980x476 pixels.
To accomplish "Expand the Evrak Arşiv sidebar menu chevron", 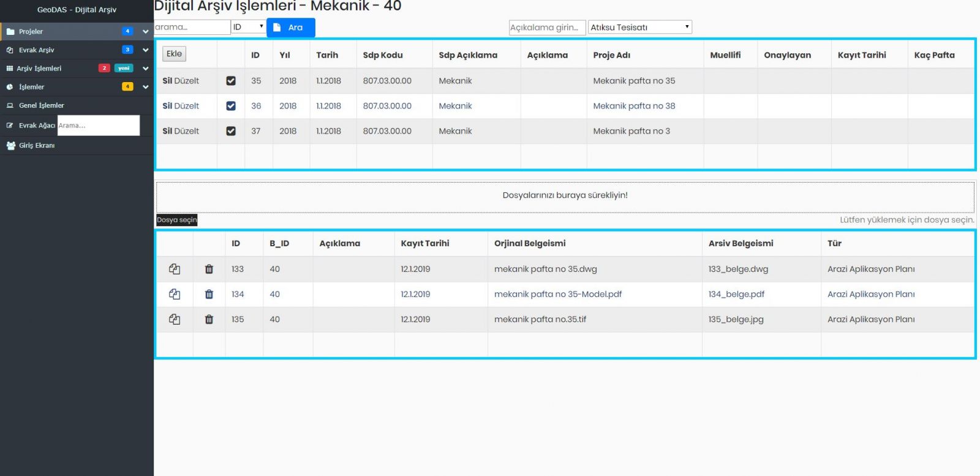I will tap(145, 50).
